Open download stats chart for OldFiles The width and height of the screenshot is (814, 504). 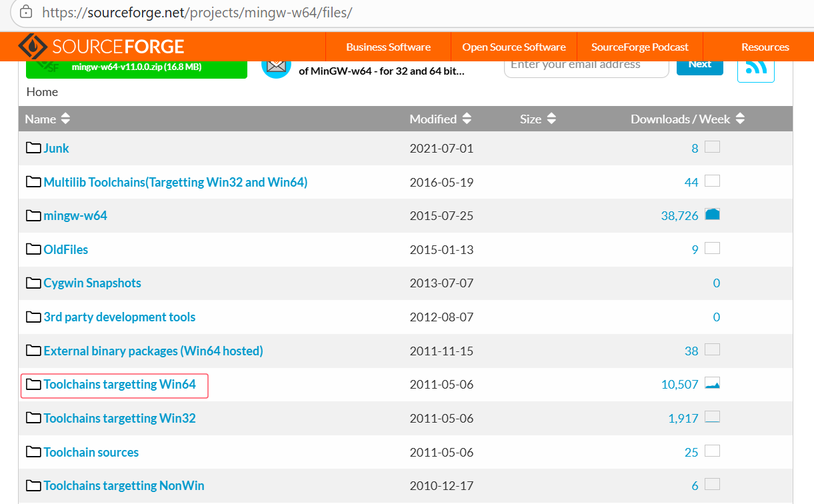click(x=712, y=249)
